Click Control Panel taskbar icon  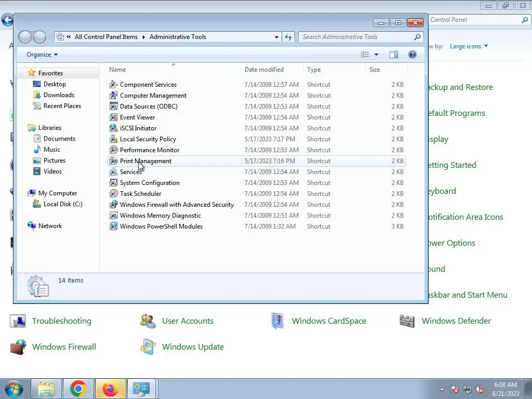click(141, 389)
